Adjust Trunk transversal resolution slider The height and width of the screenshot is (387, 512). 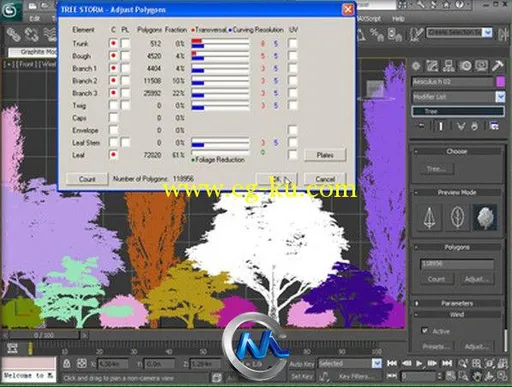pyautogui.click(x=220, y=41)
